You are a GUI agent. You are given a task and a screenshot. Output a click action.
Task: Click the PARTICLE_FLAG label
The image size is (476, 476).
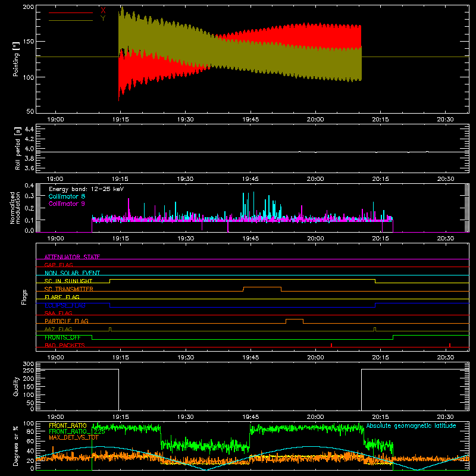[x=67, y=321]
